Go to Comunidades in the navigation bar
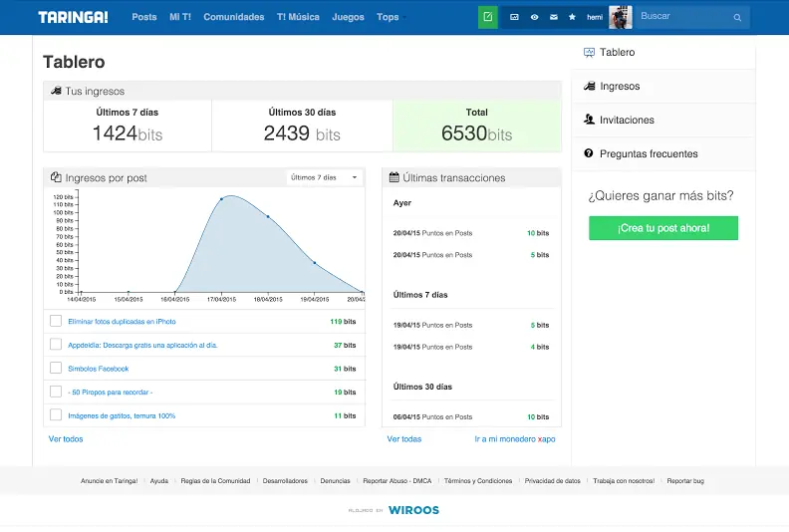Image resolution: width=789 pixels, height=532 pixels. pos(233,17)
